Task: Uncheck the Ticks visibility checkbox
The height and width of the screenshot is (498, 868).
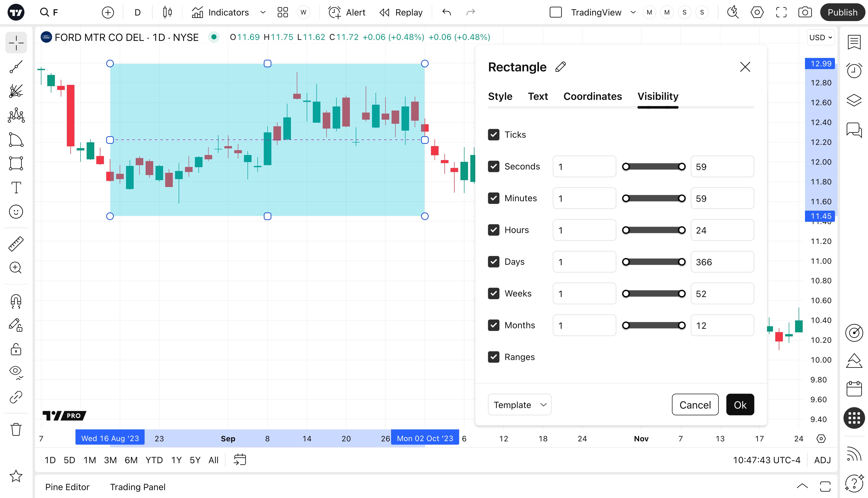Action: click(x=493, y=135)
